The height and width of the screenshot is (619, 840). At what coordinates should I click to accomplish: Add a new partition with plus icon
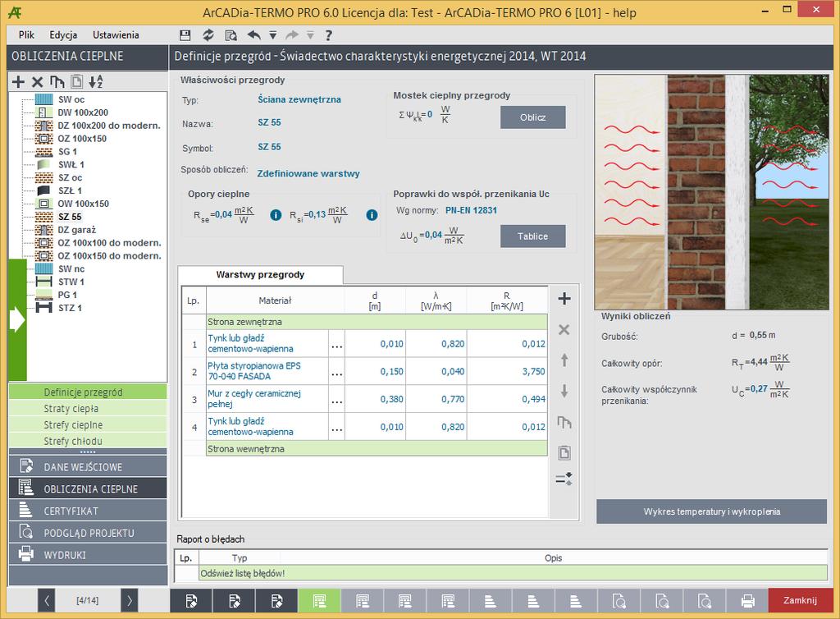coord(18,81)
